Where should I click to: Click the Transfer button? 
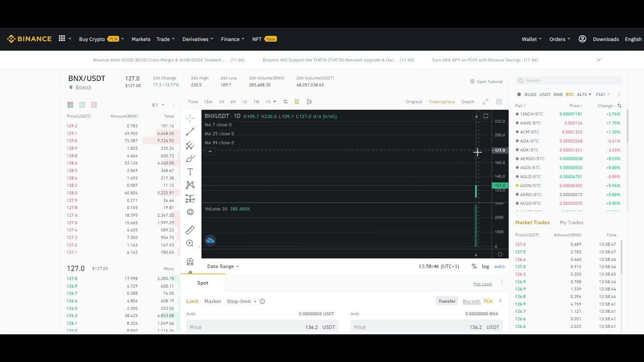tap(447, 301)
